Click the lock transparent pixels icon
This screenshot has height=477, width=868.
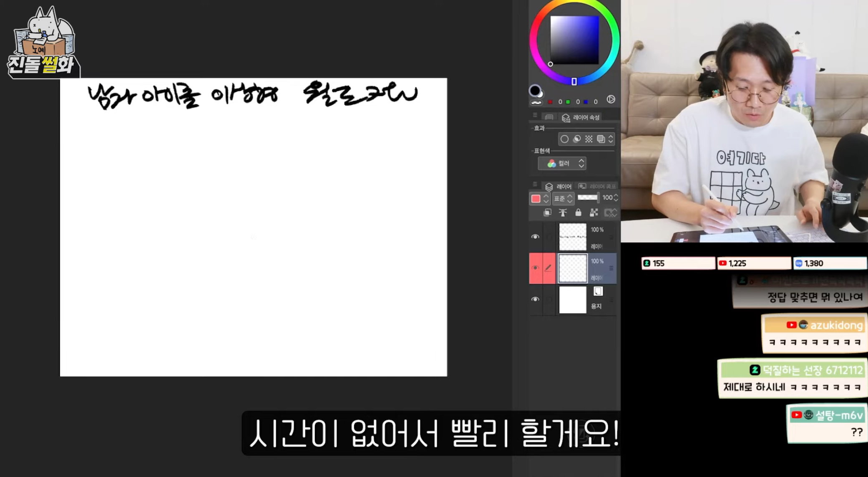(x=594, y=212)
